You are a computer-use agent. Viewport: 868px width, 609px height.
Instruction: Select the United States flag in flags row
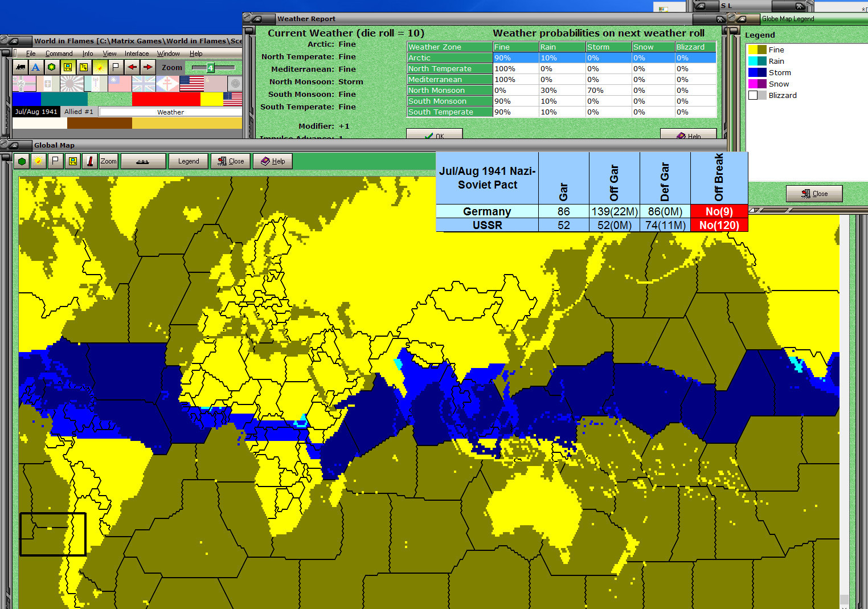(x=191, y=84)
